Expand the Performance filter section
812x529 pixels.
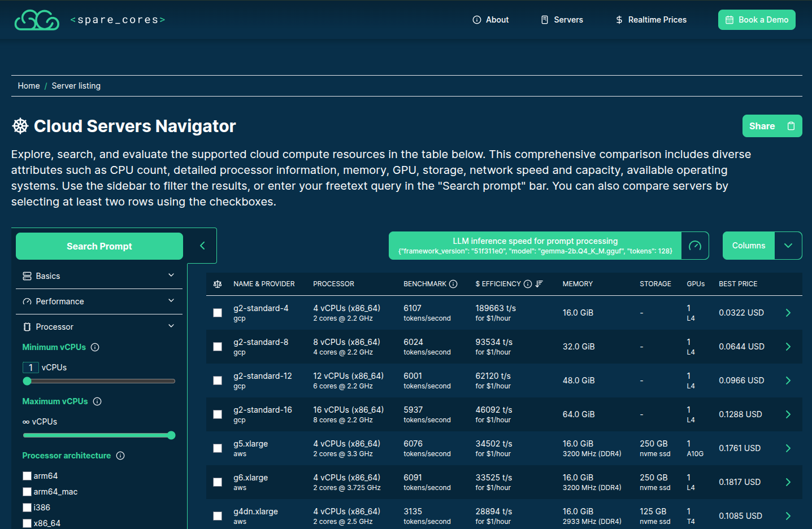99,301
